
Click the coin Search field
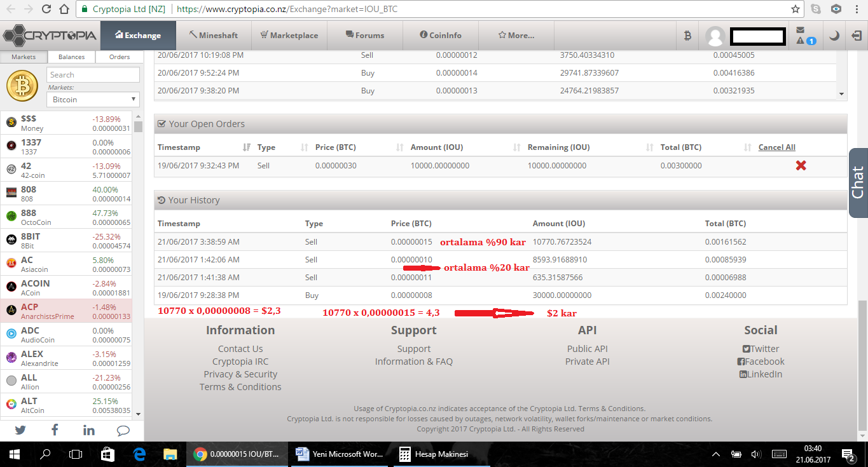point(93,74)
